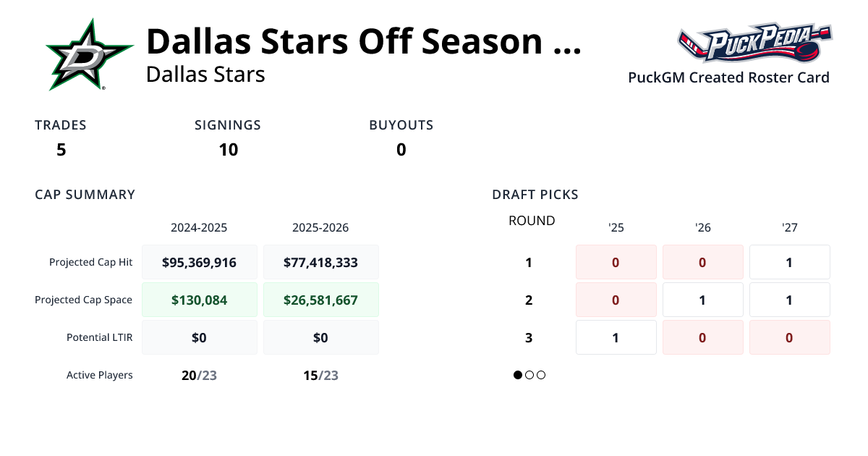
Task: Click the BUYOUTS count showing 0
Action: pyautogui.click(x=401, y=150)
